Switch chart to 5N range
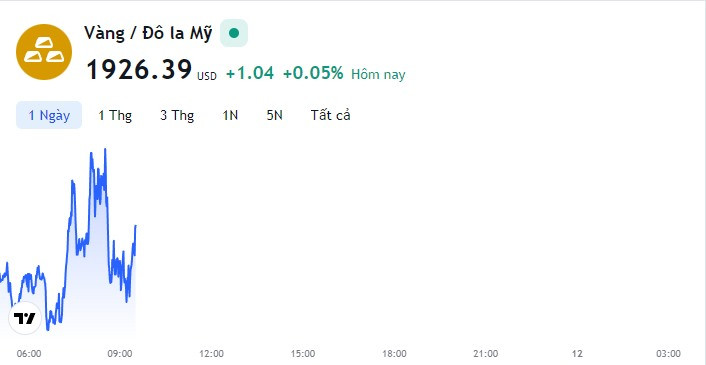Viewport: 706px width, 365px height. point(275,115)
